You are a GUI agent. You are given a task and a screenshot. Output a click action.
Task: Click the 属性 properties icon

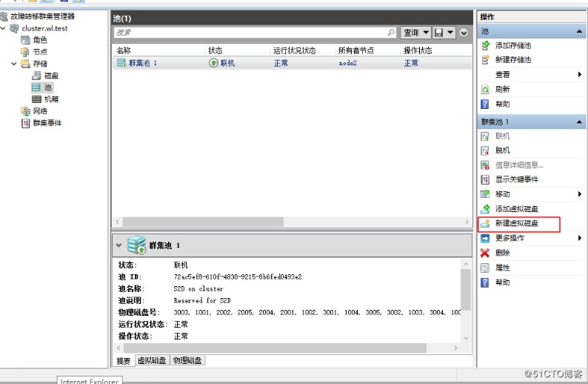[x=485, y=268]
